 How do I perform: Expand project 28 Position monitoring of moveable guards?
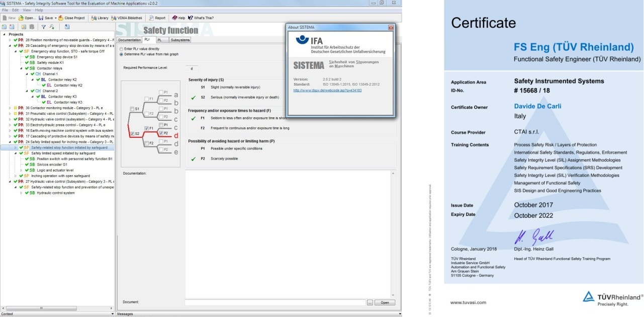coord(10,40)
